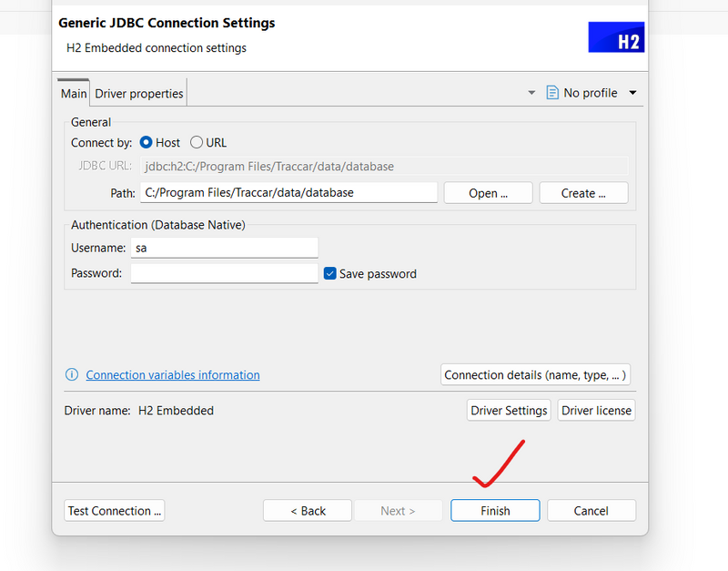Select the Host radio button
This screenshot has width=728, height=571.
(146, 143)
